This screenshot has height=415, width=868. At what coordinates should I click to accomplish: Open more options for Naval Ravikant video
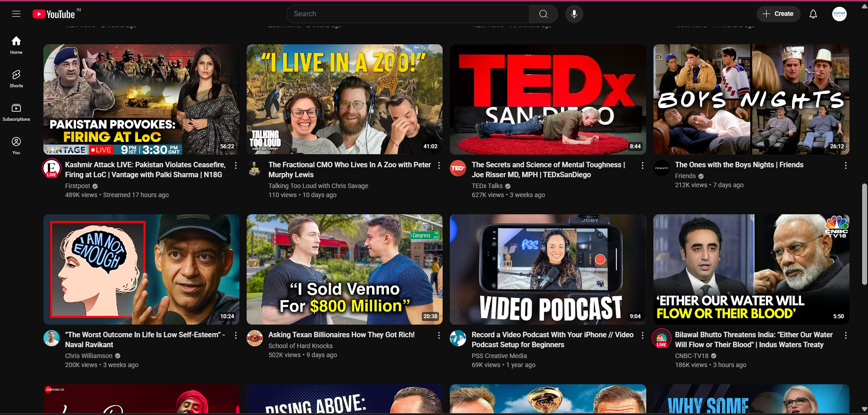tap(236, 335)
